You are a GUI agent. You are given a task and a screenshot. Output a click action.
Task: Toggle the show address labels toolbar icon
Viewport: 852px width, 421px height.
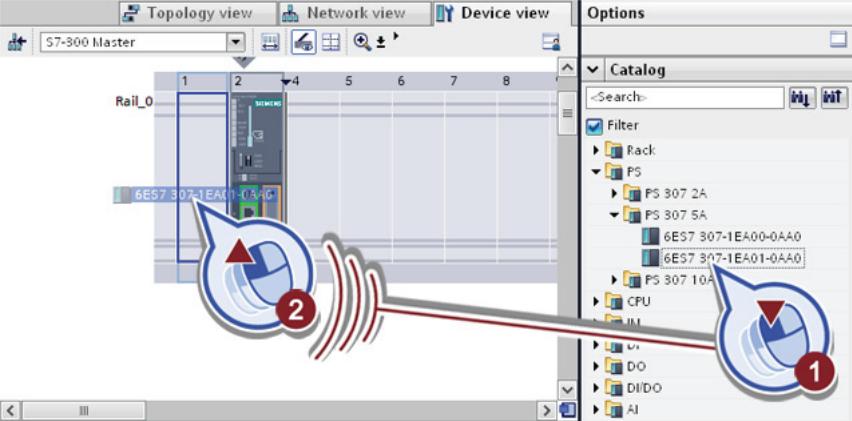click(x=270, y=42)
